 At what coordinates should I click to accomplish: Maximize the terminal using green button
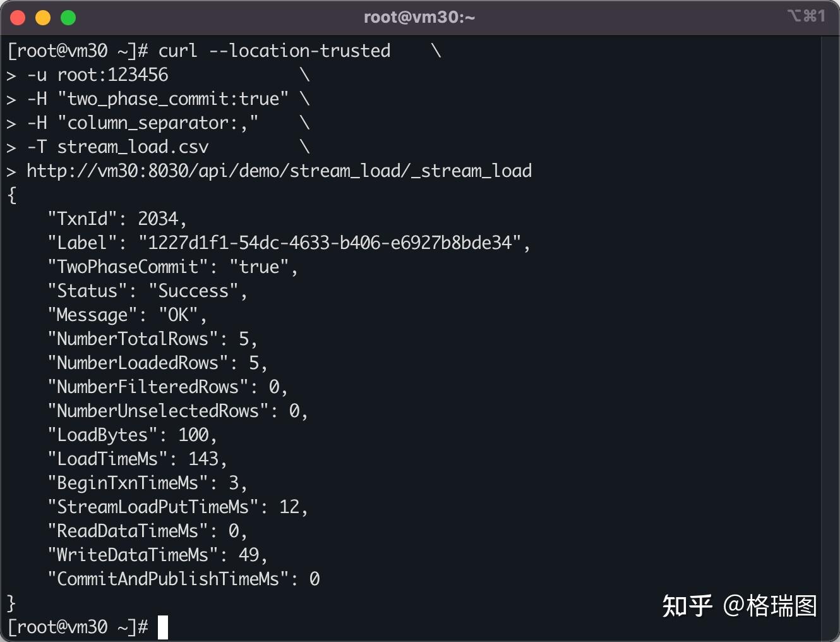[68, 18]
